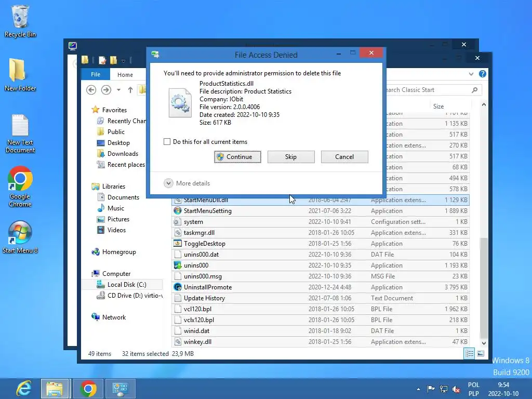This screenshot has height=399, width=532.
Task: Show hidden tray icons arrow
Action: [418, 389]
